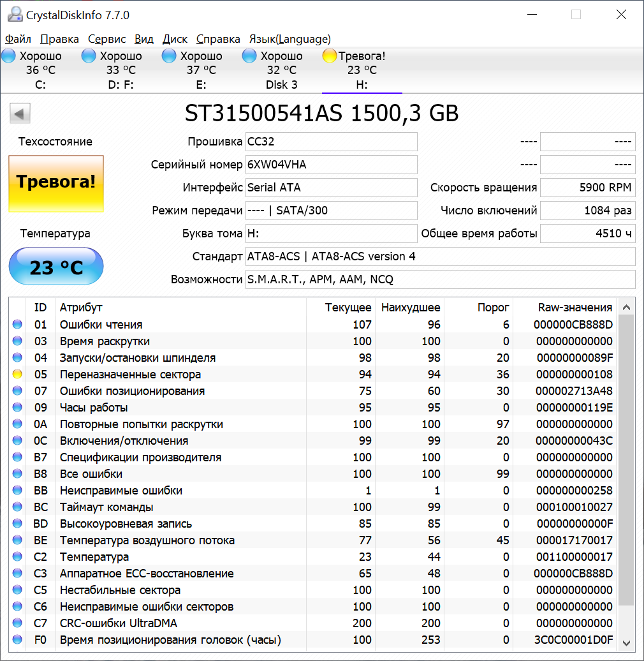Click the yellow indicator for attribute 05
The width and height of the screenshot is (644, 661).
tap(17, 375)
